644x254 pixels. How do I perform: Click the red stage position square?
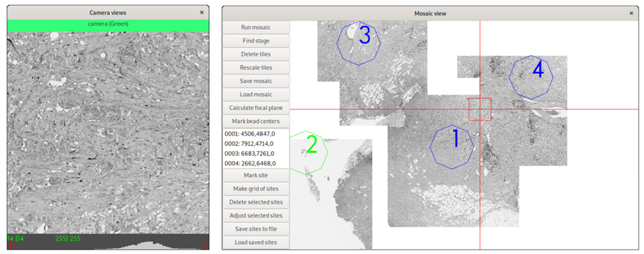[479, 109]
